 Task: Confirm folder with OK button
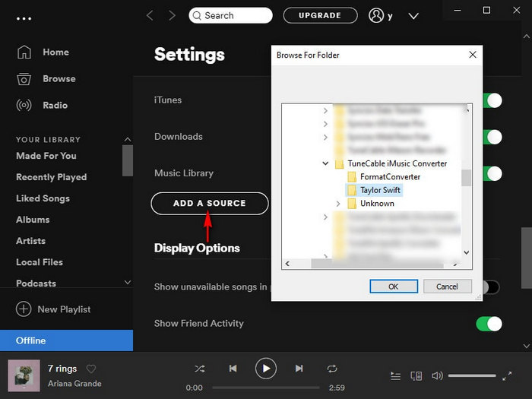394,287
